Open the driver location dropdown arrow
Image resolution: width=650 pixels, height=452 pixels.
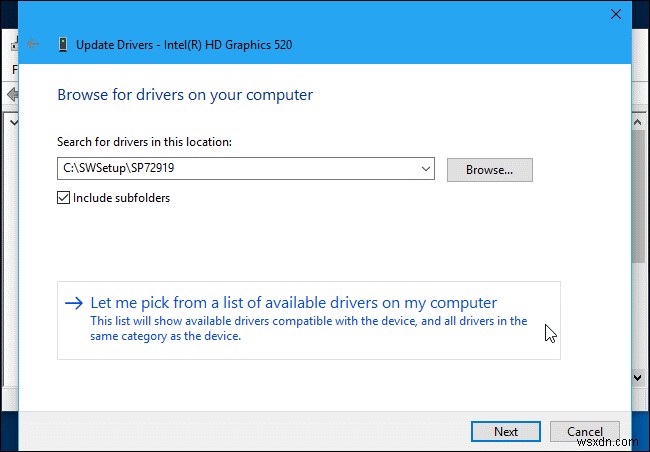pos(426,169)
